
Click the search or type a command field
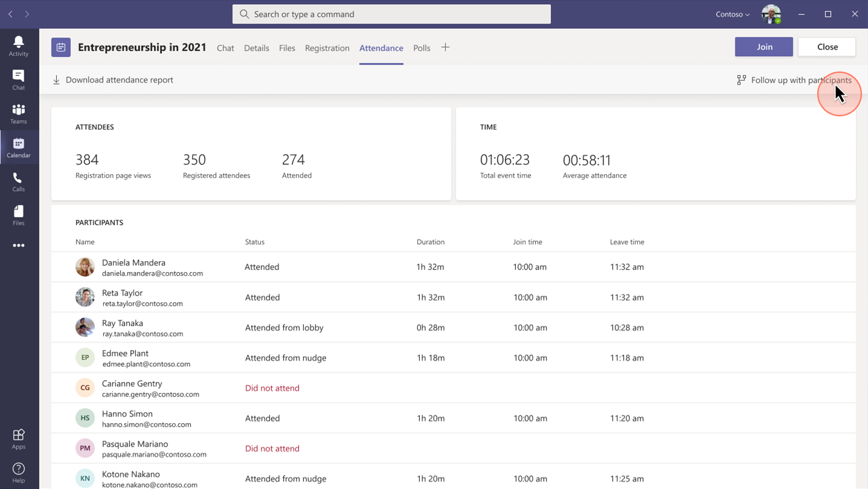(391, 14)
